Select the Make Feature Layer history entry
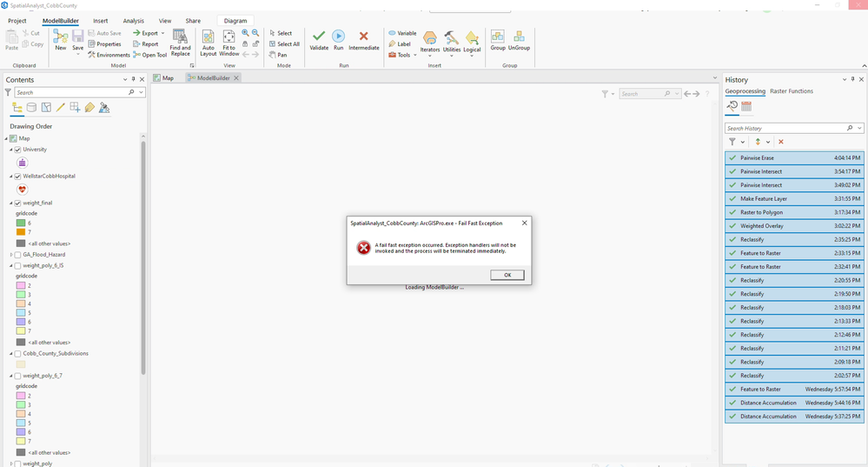This screenshot has width=868, height=467. pyautogui.click(x=794, y=198)
